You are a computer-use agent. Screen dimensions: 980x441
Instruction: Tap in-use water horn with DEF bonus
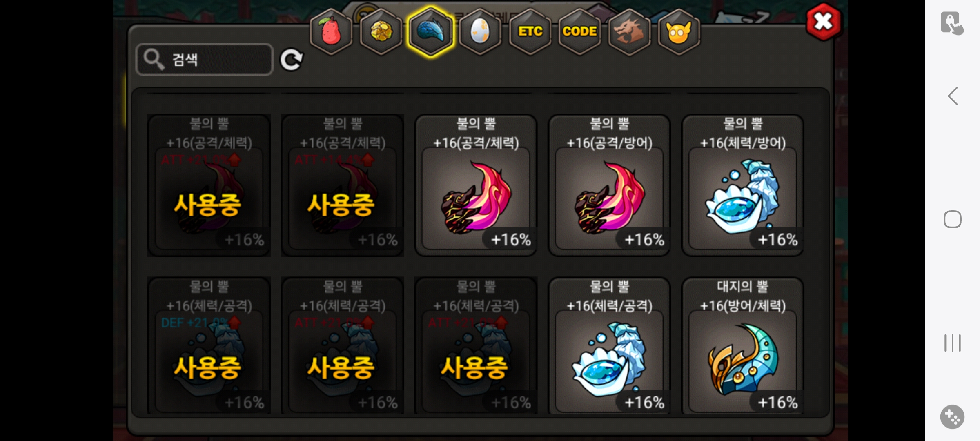209,345
